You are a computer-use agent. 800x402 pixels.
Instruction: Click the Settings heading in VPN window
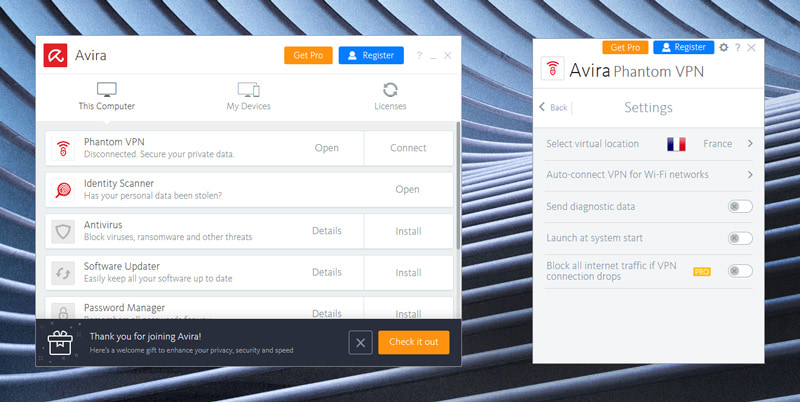pos(648,108)
